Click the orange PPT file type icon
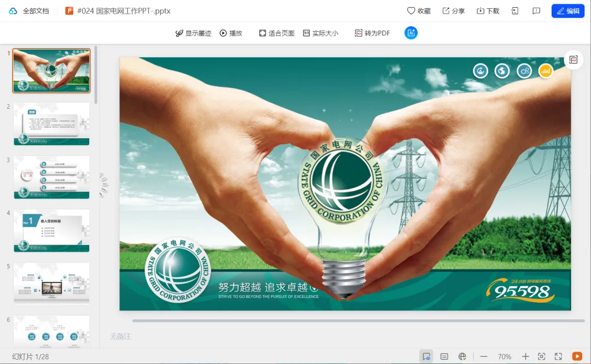This screenshot has height=364, width=591. [x=69, y=11]
